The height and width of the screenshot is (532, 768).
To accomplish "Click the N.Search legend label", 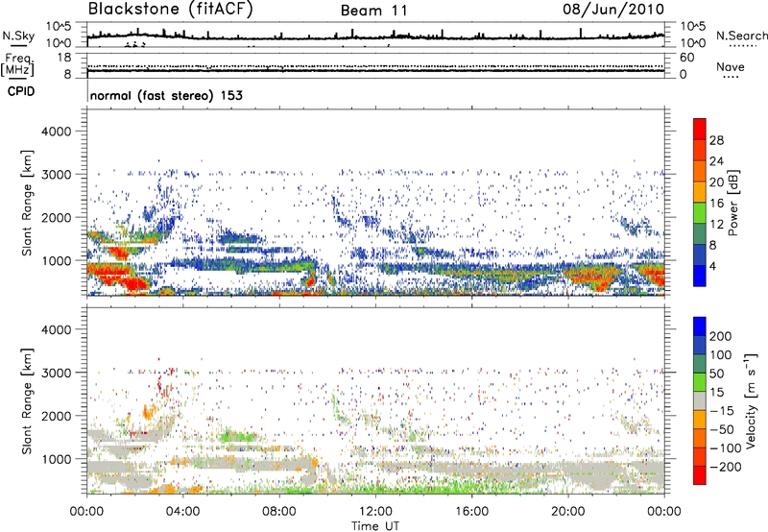I will click(741, 36).
